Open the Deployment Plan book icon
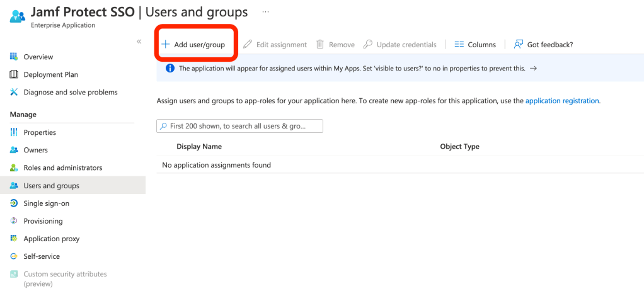The width and height of the screenshot is (644, 296). [x=14, y=74]
